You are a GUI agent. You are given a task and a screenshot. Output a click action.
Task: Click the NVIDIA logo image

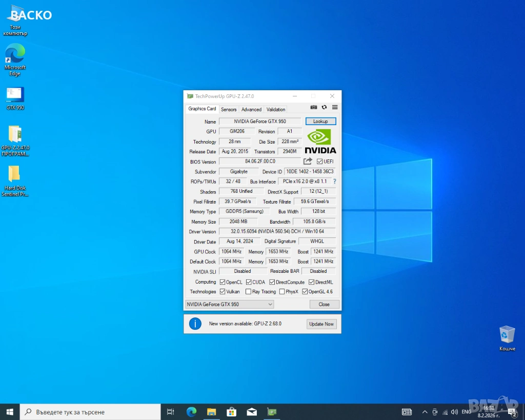[320, 142]
